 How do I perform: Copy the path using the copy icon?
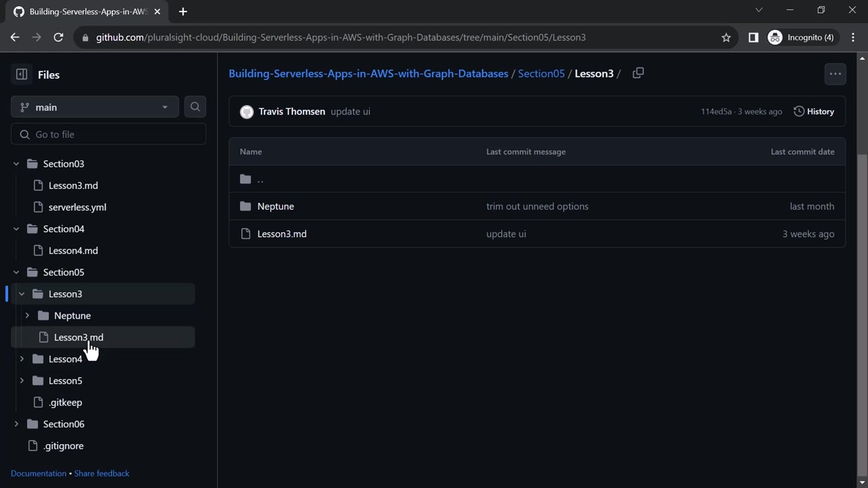click(x=638, y=73)
